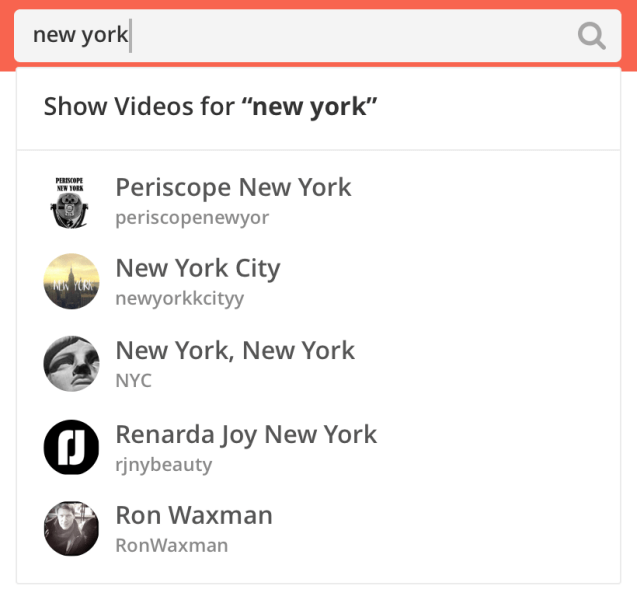Click the search field containing "new york"

click(317, 36)
